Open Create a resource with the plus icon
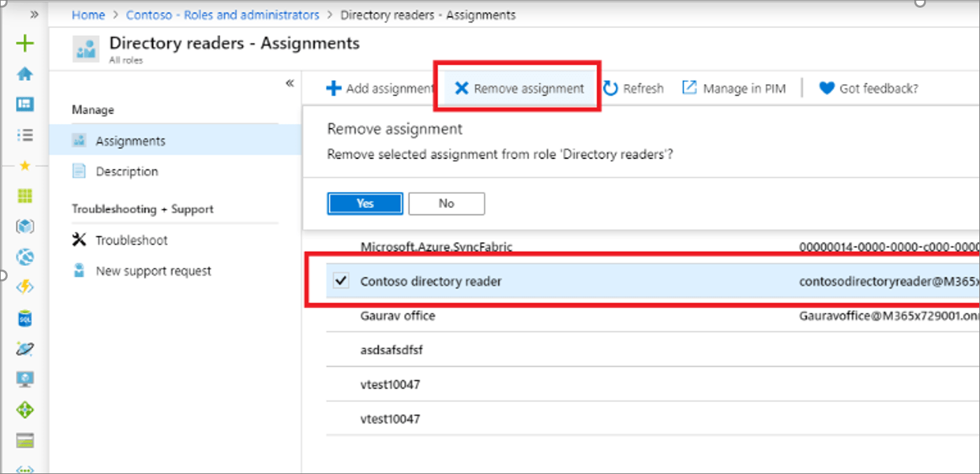This screenshot has height=474, width=980. (x=25, y=43)
